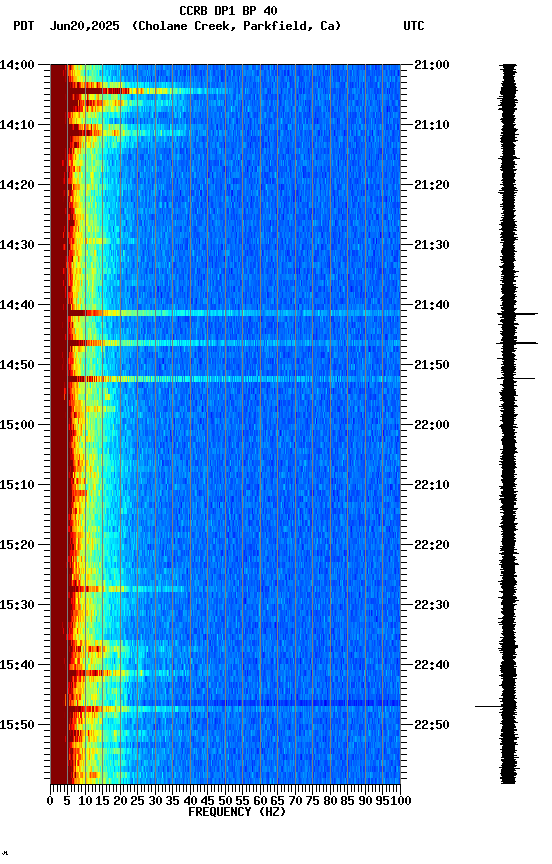
Task: Click the event streak near 15:27
Action: [127, 589]
